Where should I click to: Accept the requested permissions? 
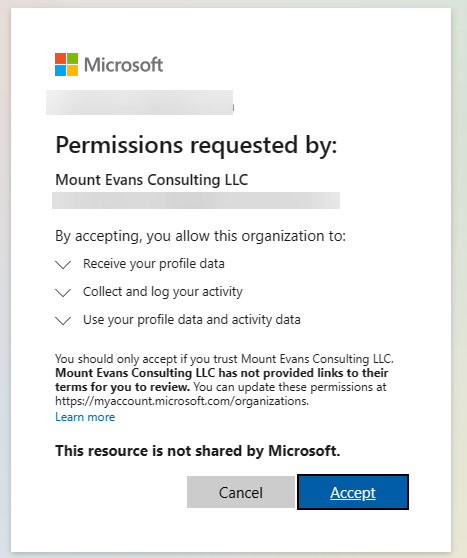[353, 492]
